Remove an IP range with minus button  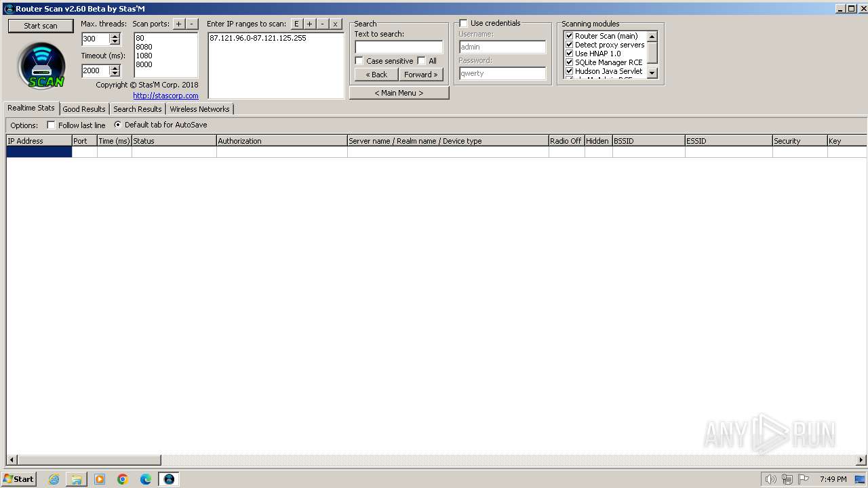(x=322, y=24)
